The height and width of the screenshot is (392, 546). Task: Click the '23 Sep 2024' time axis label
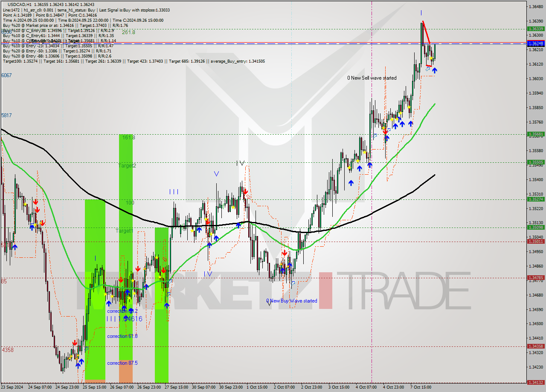point(12,387)
